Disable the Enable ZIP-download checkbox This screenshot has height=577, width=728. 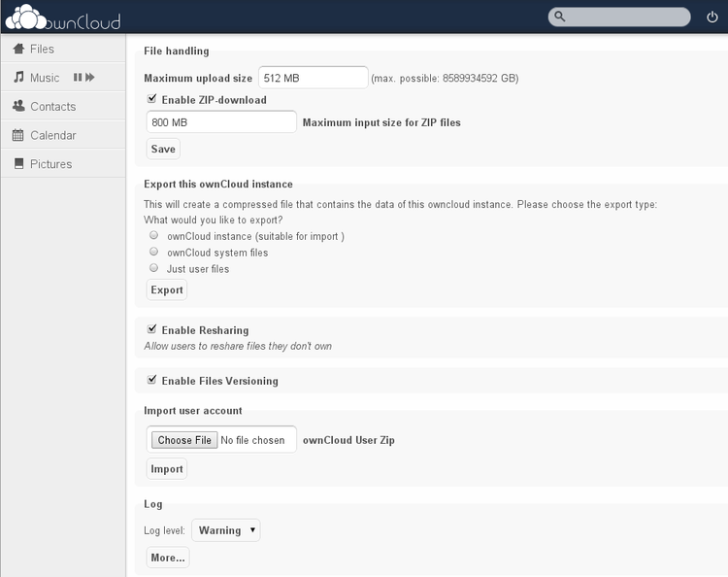[152, 99]
